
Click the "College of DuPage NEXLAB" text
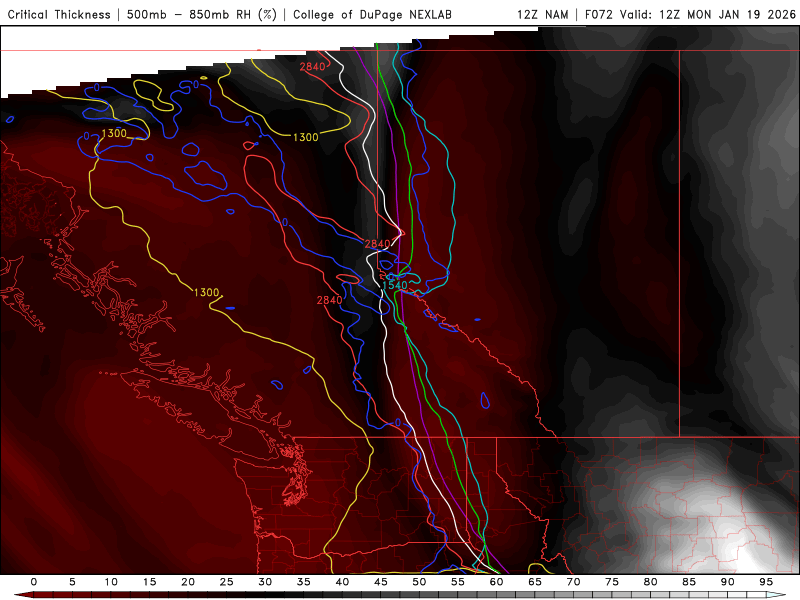[x=372, y=15]
